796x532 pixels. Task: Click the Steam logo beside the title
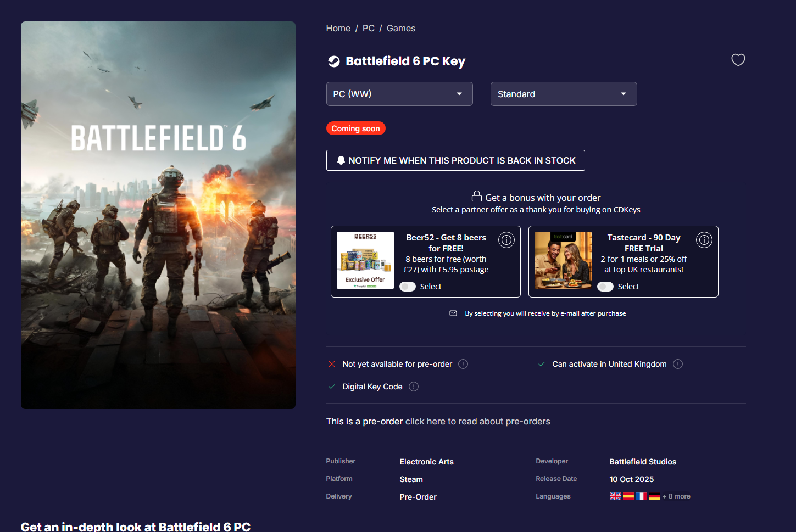click(334, 61)
